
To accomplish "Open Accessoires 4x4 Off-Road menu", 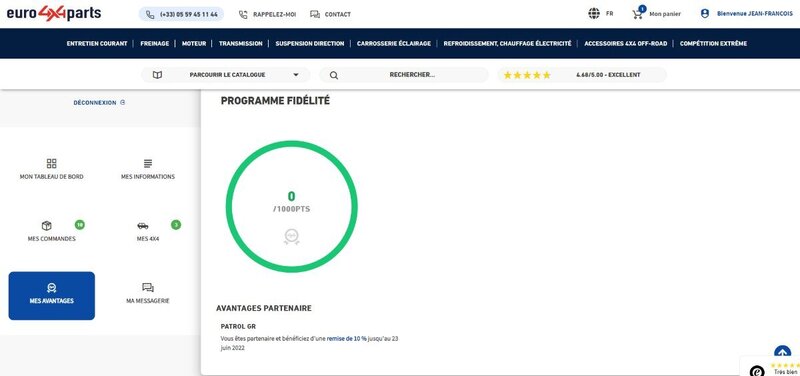I will [x=626, y=44].
